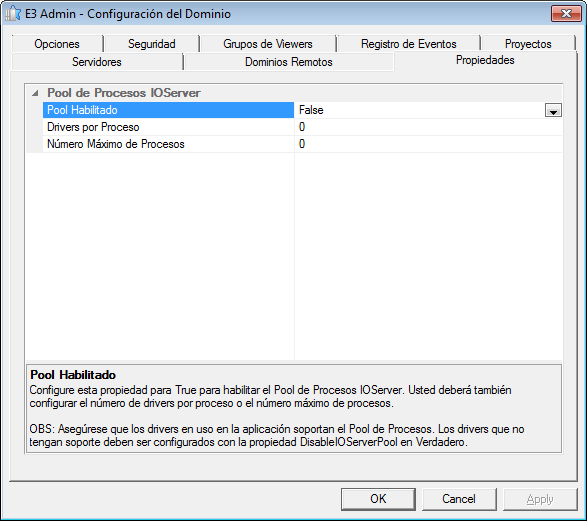Click the E3 Admin title bar icon
Viewport: 587px width, 521px height.
(x=12, y=13)
